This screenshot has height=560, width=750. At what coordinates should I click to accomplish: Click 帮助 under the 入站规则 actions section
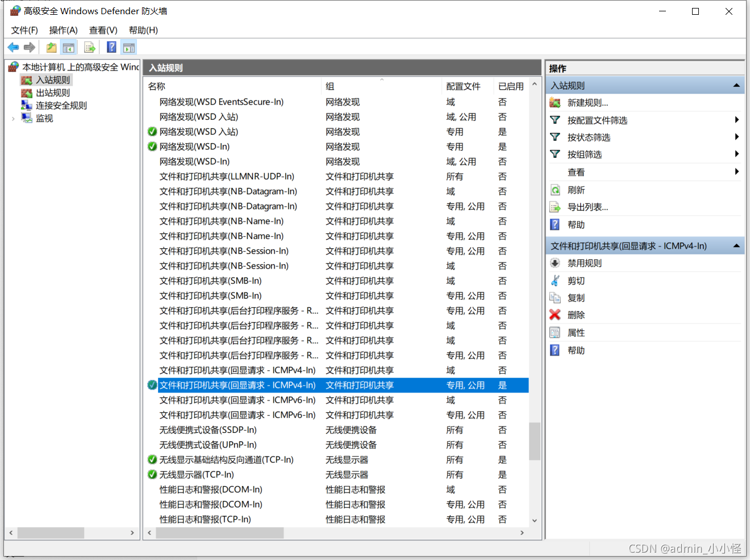[576, 225]
